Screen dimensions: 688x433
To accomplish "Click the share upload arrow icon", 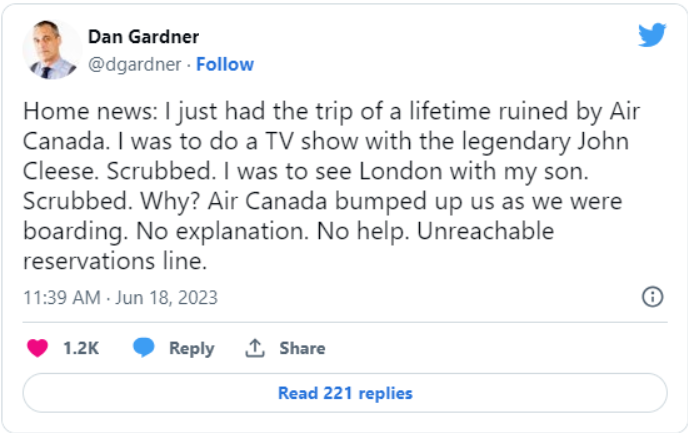I will 254,348.
